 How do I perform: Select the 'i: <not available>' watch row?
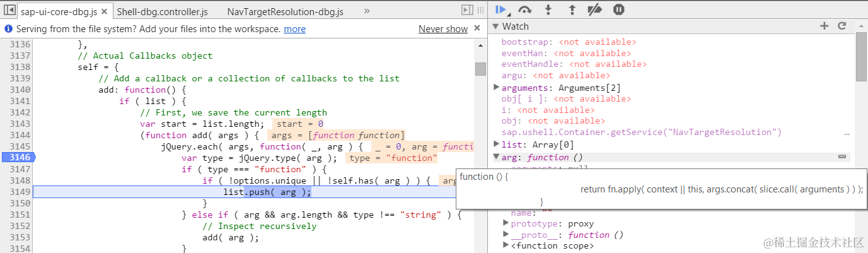(x=548, y=110)
